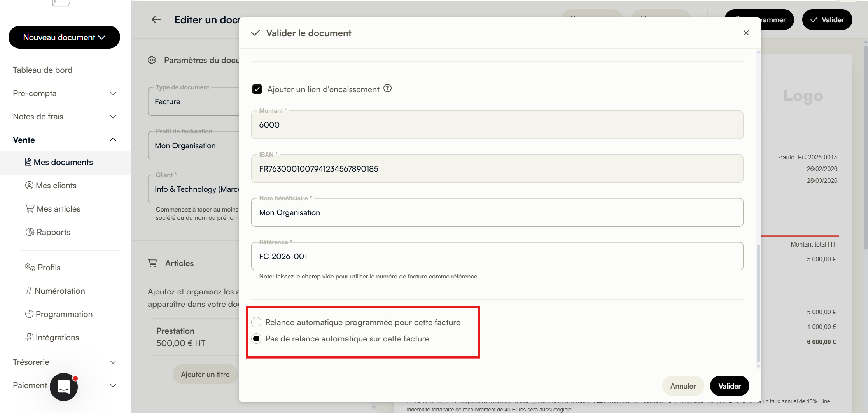Go back with the arrow icon
868x413 pixels.
(156, 20)
